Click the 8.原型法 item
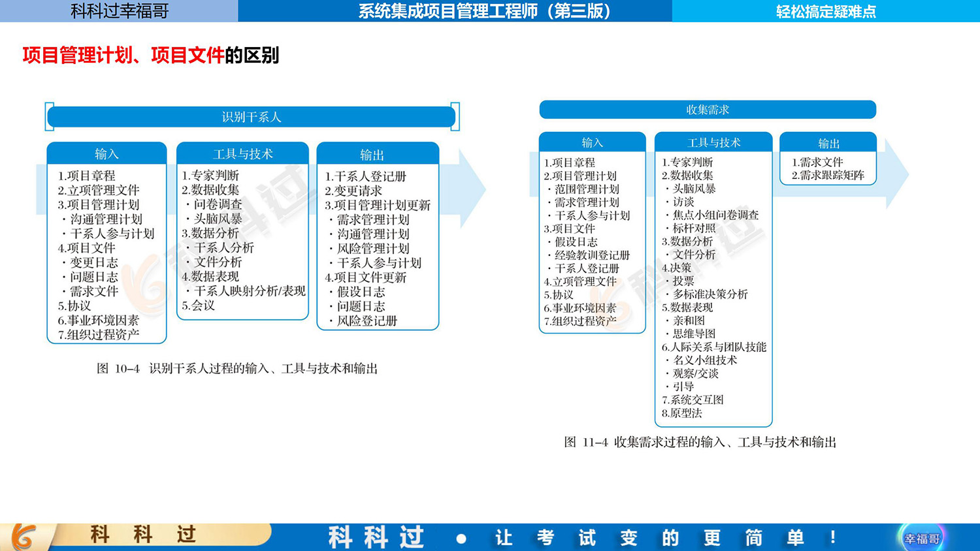The width and height of the screenshot is (980, 551). [681, 413]
